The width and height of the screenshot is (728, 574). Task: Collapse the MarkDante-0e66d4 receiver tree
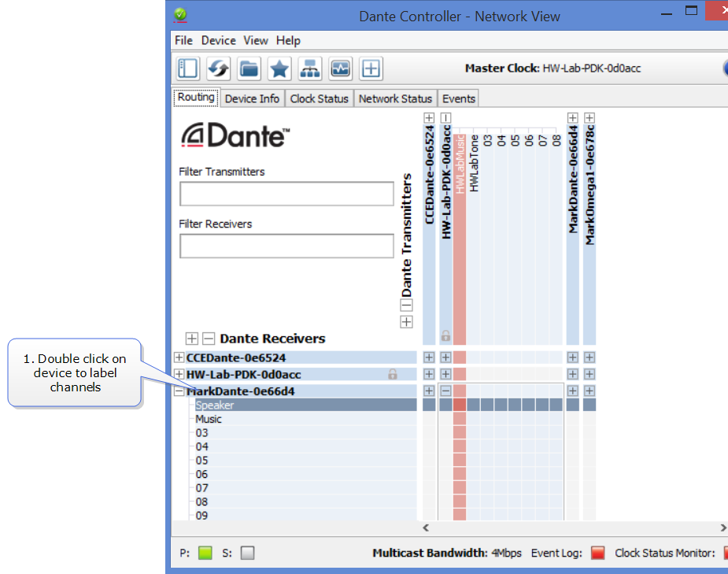pyautogui.click(x=179, y=391)
